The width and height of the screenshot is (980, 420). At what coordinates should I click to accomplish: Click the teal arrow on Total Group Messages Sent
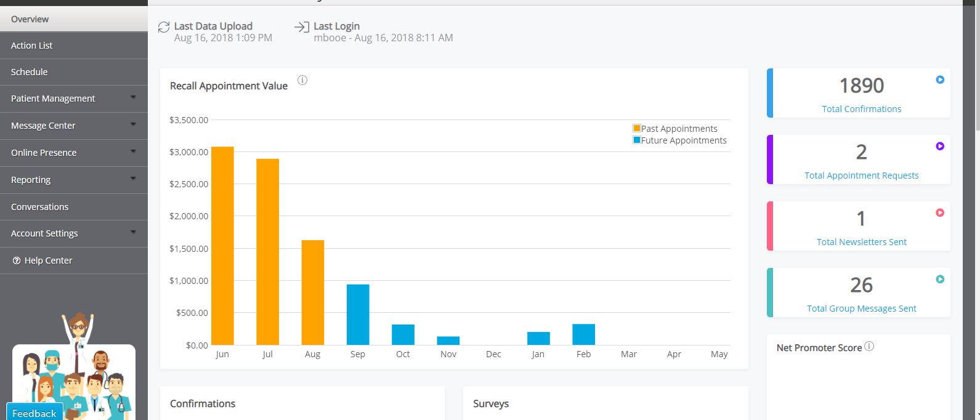click(940, 279)
